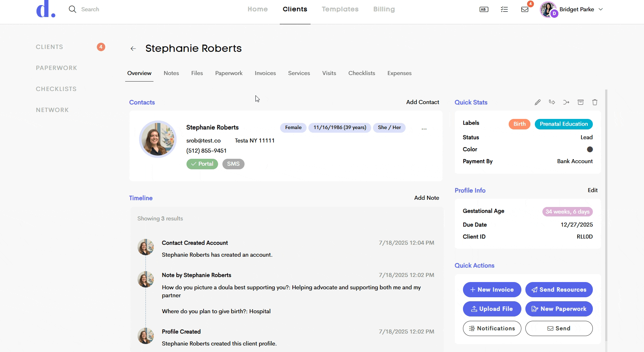Click the Upload File button
The image size is (644, 352).
point(492,309)
